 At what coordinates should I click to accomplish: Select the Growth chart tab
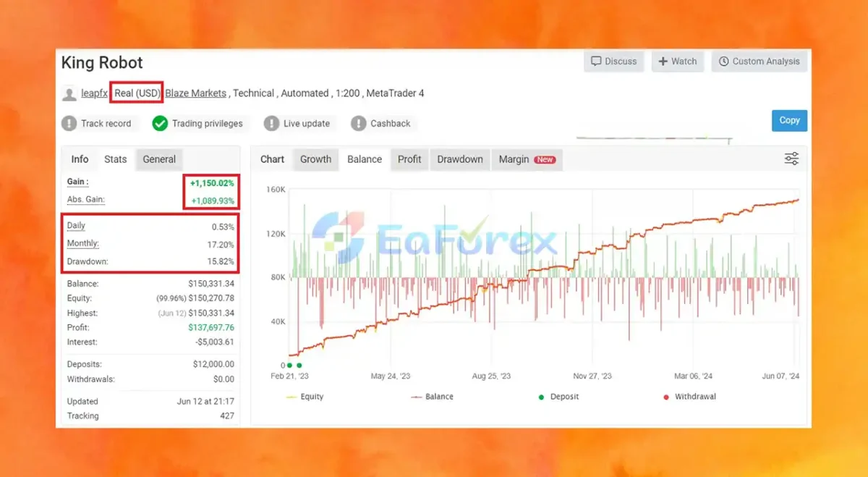(x=315, y=159)
